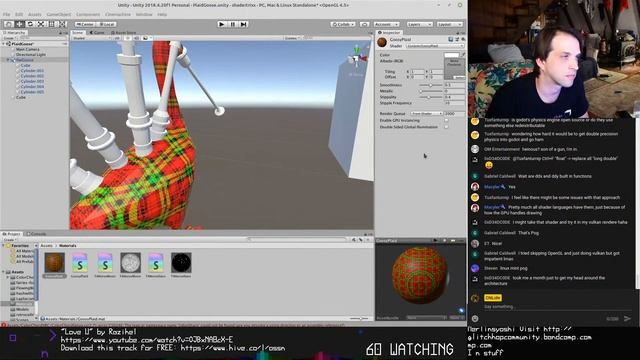
Task: Open Project Create dropdown
Action: pos(10,240)
